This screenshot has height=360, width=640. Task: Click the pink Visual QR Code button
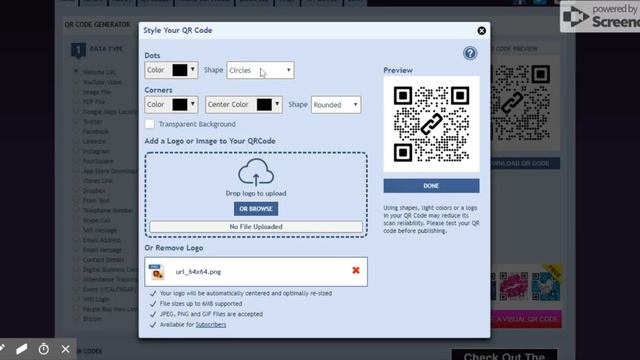[x=526, y=319]
